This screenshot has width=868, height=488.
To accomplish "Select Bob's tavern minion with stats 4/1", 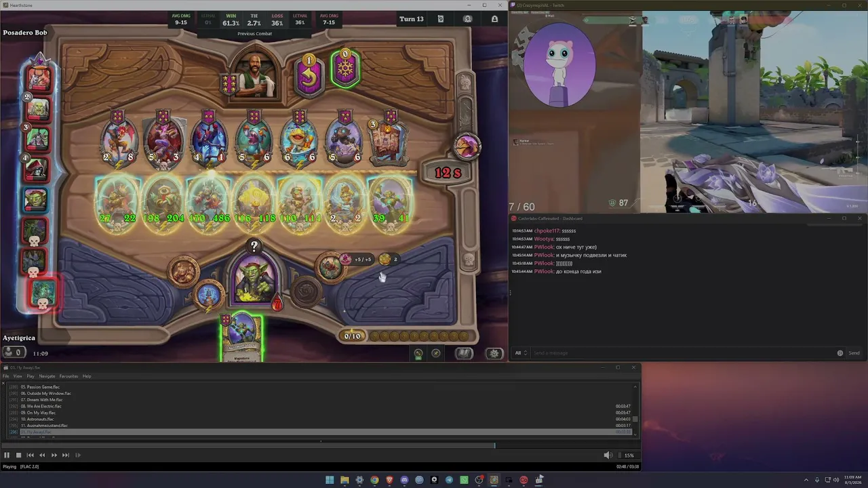I will point(209,140).
